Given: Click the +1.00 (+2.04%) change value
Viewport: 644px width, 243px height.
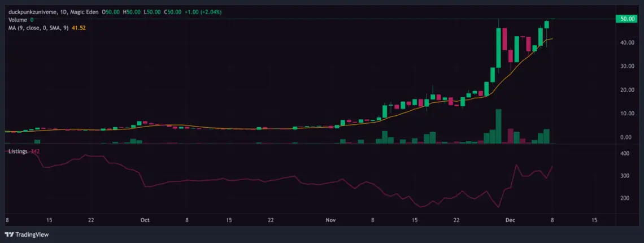Looking at the screenshot, I should [x=203, y=12].
